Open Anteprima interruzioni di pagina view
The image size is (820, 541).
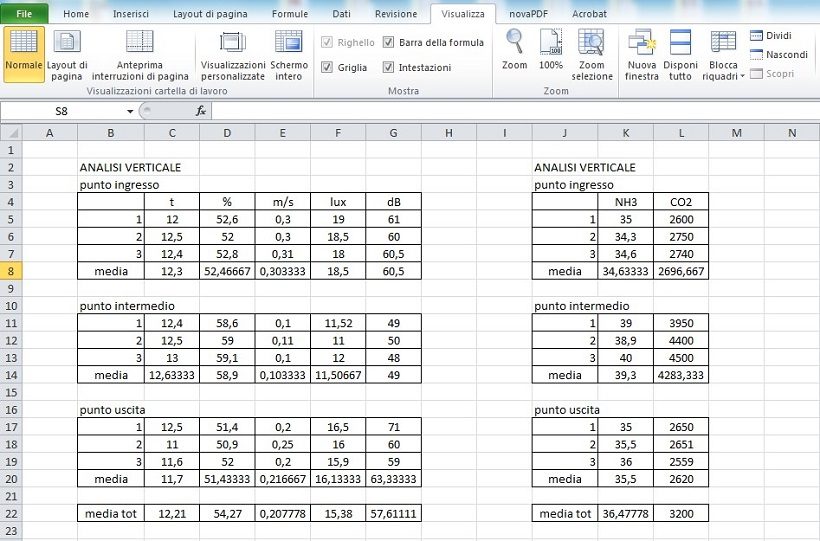[140, 54]
